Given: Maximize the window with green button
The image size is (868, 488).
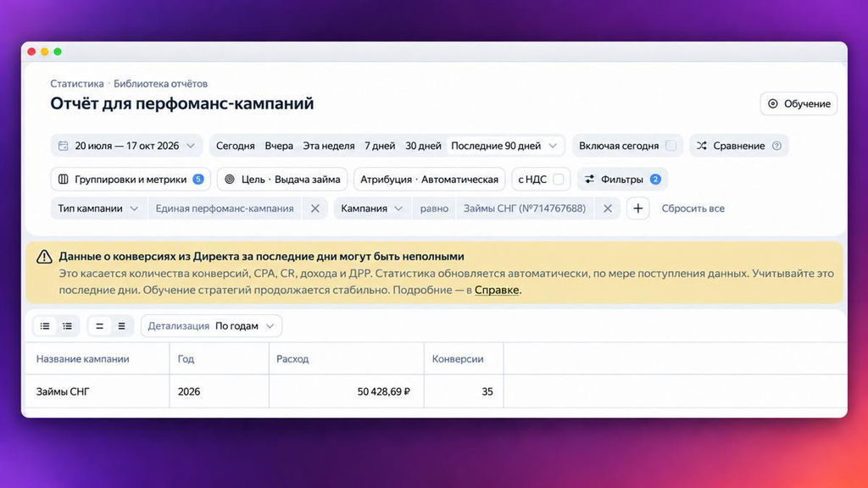Looking at the screenshot, I should point(58,52).
